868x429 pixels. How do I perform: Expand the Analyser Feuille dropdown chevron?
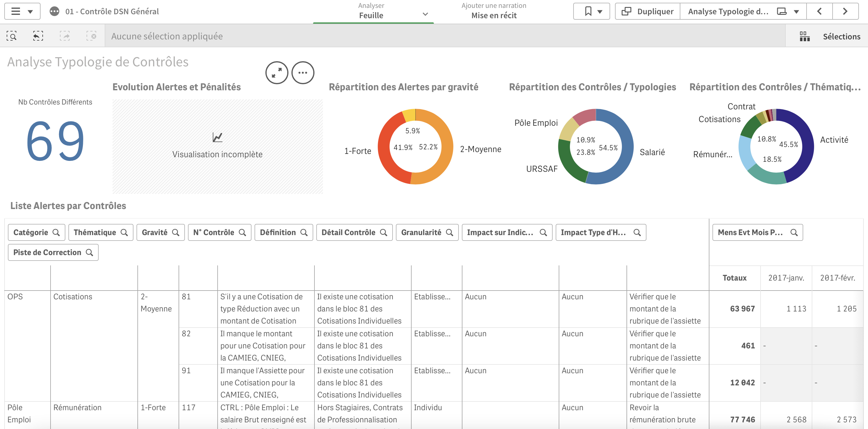tap(425, 14)
